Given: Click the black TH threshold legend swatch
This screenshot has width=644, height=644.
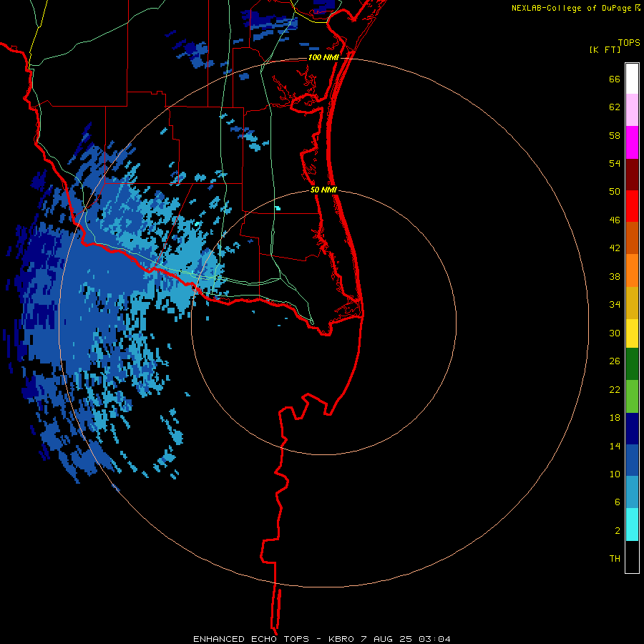Looking at the screenshot, I should [632, 557].
